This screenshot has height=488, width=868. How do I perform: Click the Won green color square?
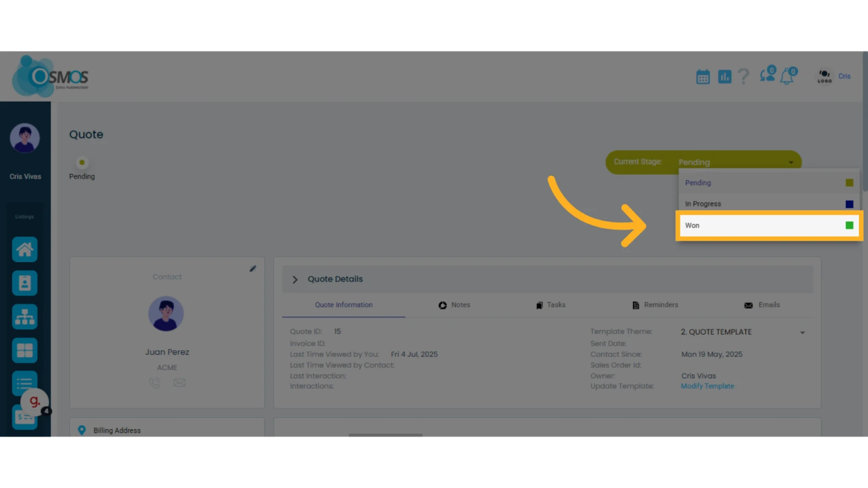point(849,225)
